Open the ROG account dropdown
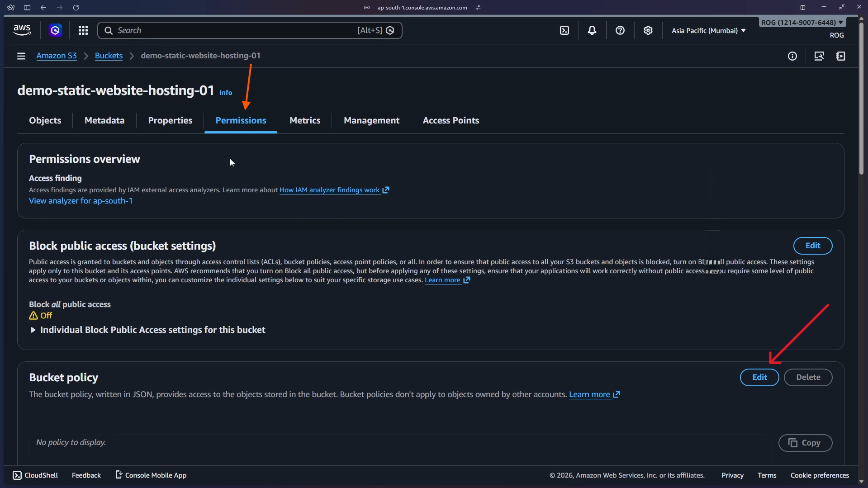868x488 pixels. [802, 22]
